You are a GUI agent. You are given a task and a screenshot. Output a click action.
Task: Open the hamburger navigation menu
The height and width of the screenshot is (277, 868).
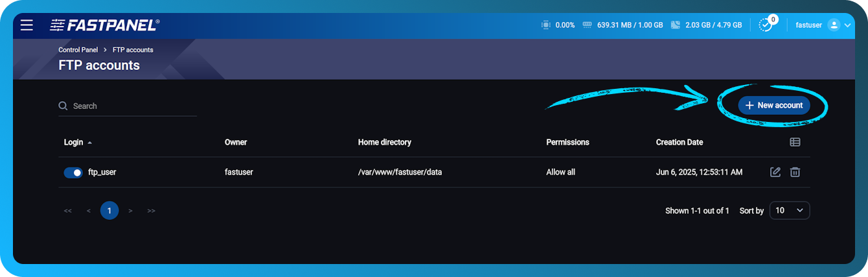point(27,25)
